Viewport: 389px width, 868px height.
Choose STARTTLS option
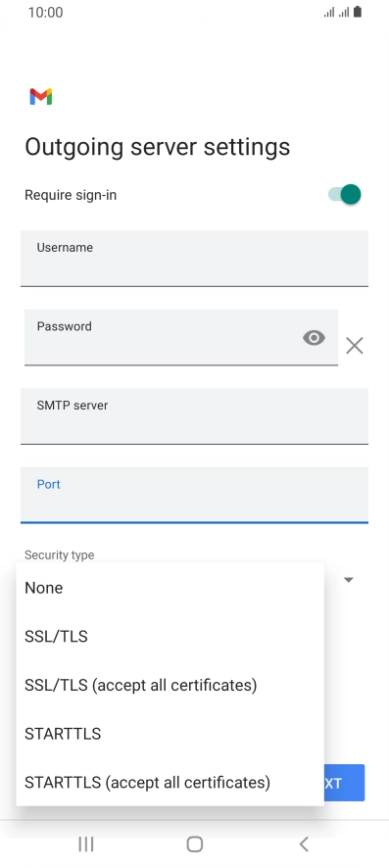170,734
